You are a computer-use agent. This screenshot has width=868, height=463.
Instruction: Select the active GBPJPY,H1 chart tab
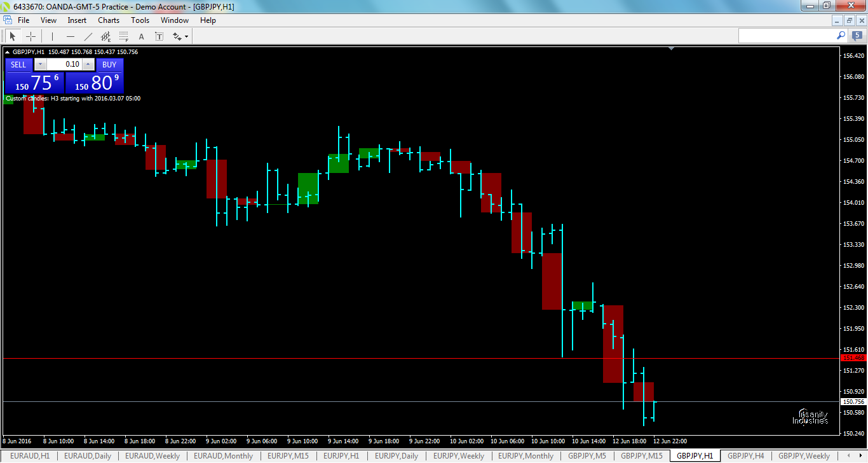point(695,456)
